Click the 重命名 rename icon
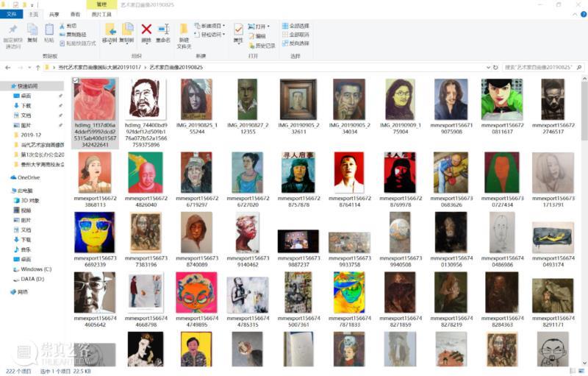The width and height of the screenshot is (588, 376). pyautogui.click(x=163, y=29)
